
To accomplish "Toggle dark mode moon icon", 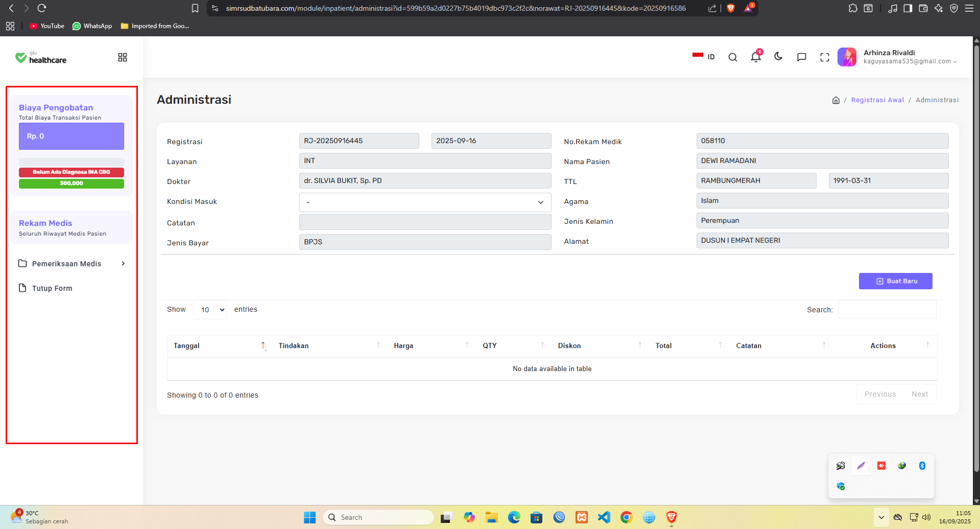I will click(x=778, y=57).
